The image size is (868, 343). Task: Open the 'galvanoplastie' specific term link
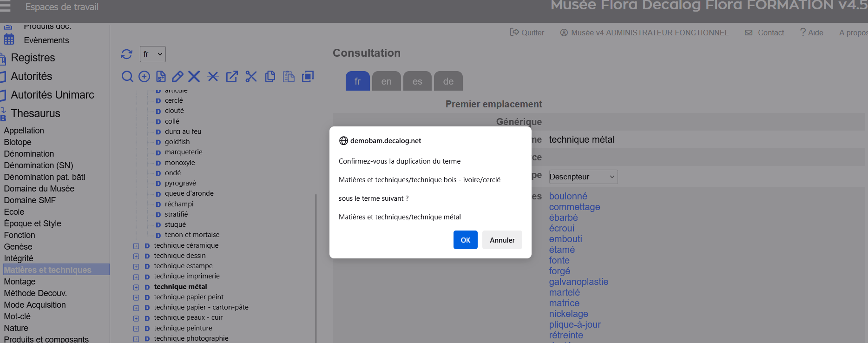point(579,282)
